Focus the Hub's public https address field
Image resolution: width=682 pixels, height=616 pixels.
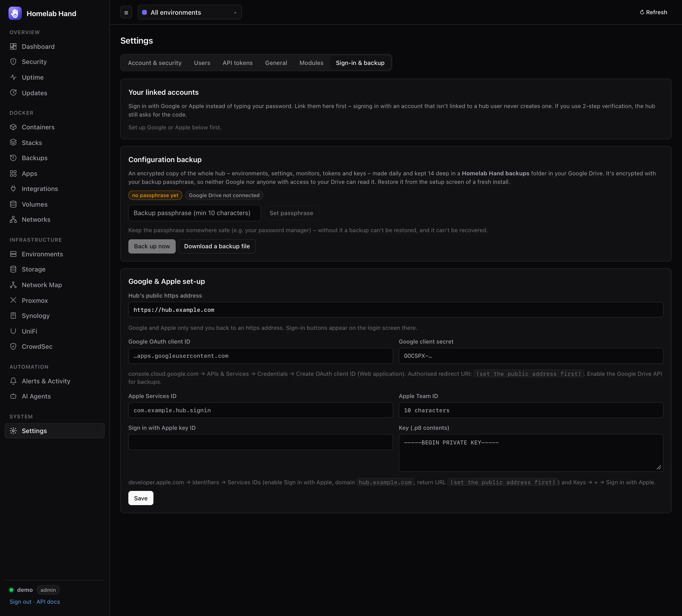coord(396,310)
